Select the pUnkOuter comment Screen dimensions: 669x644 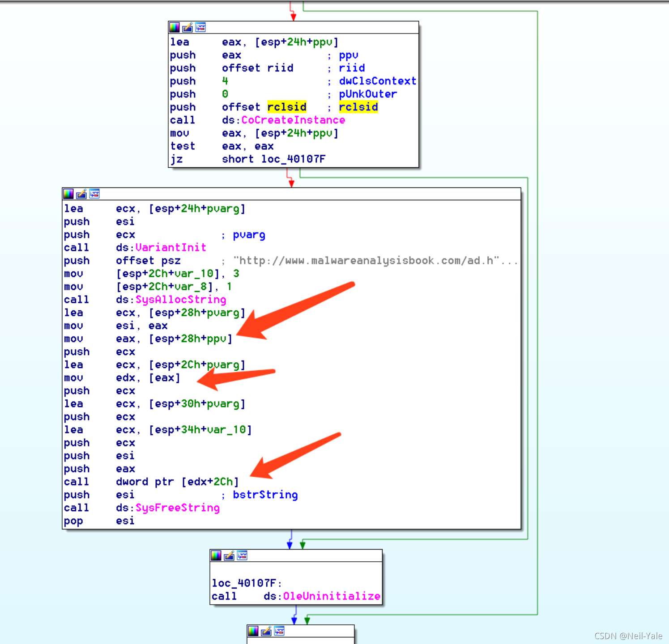[x=368, y=94]
